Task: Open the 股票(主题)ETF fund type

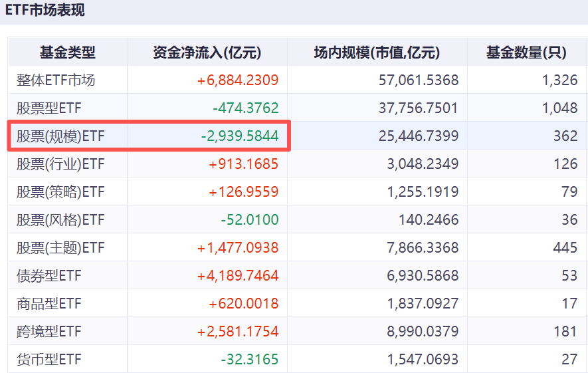Action: coord(60,248)
